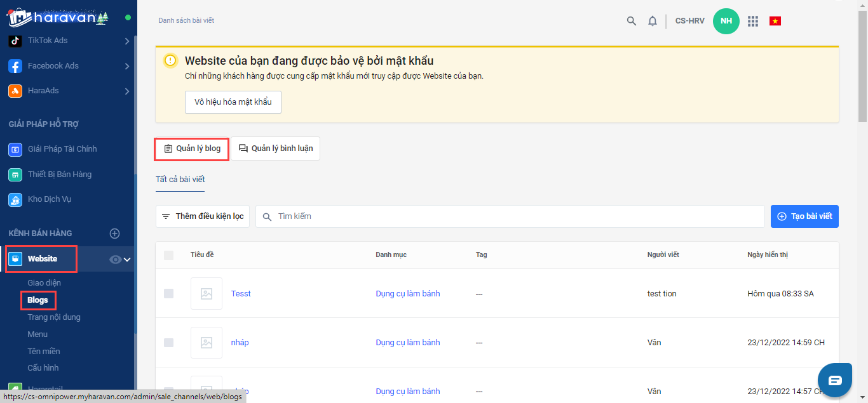Open the notifications bell
868x403 pixels.
click(652, 21)
